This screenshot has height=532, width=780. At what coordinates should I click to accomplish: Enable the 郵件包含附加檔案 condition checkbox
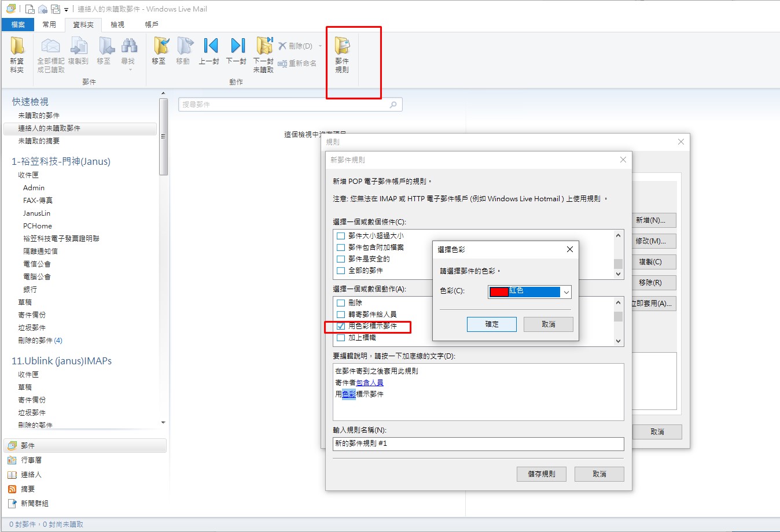pos(341,247)
